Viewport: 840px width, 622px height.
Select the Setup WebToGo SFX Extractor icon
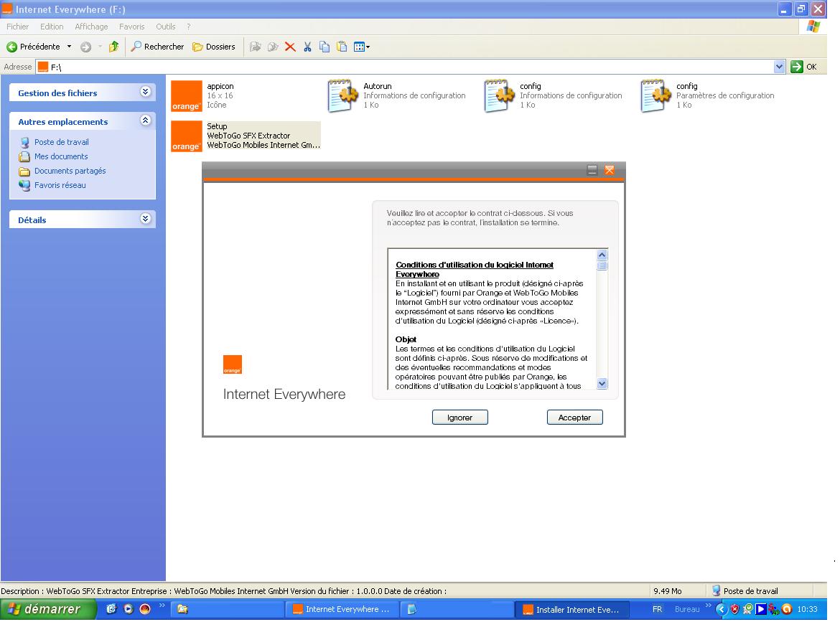[187, 136]
